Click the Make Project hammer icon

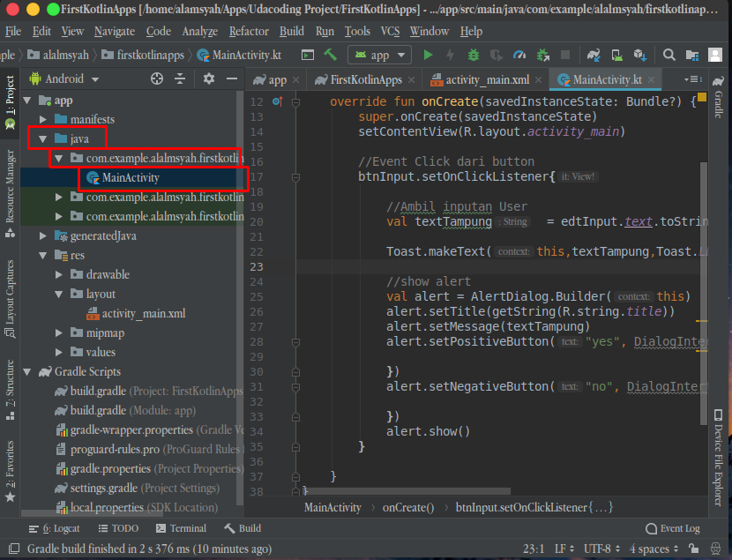(x=331, y=55)
